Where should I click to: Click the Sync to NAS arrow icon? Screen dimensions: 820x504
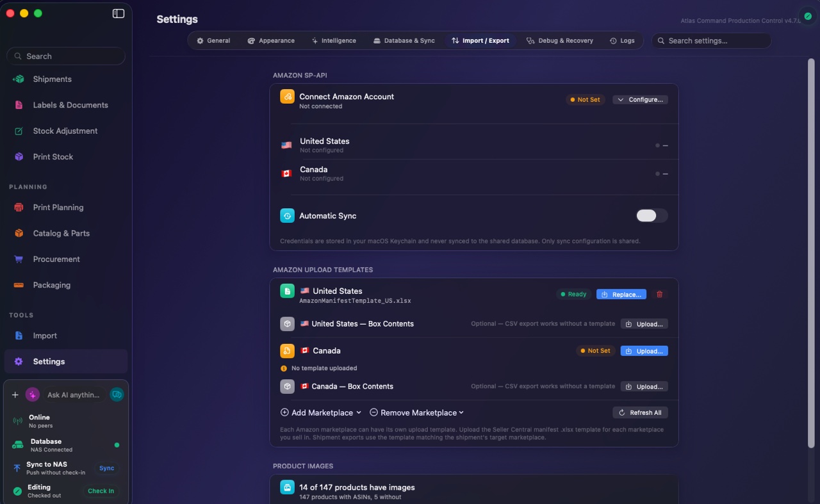(17, 468)
